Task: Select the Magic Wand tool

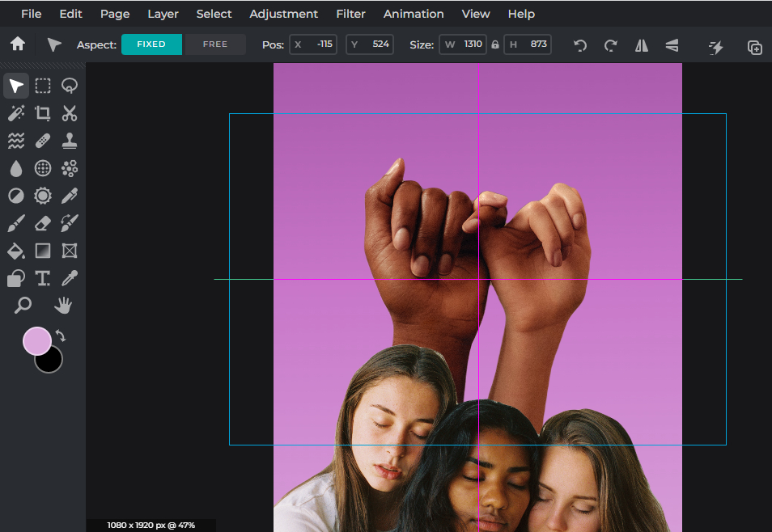Action: pyautogui.click(x=15, y=113)
